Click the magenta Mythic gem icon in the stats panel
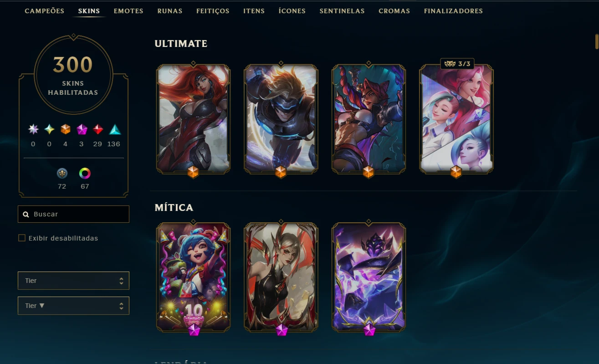 (82, 129)
